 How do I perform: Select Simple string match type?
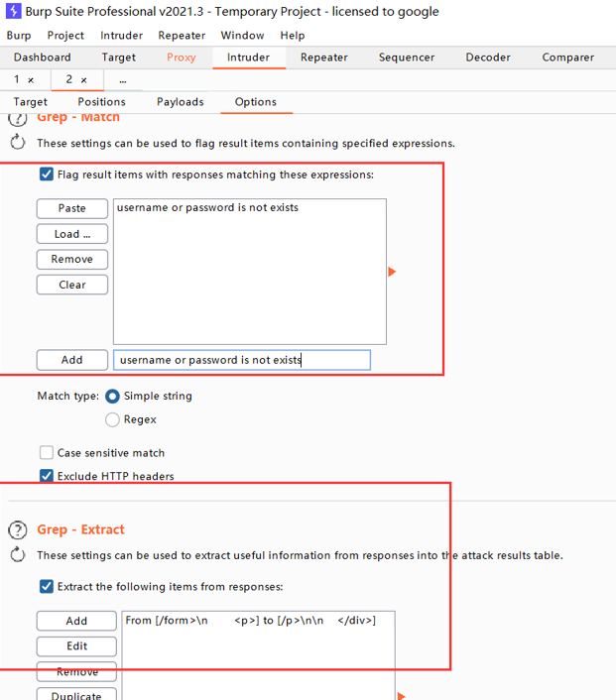(x=112, y=396)
